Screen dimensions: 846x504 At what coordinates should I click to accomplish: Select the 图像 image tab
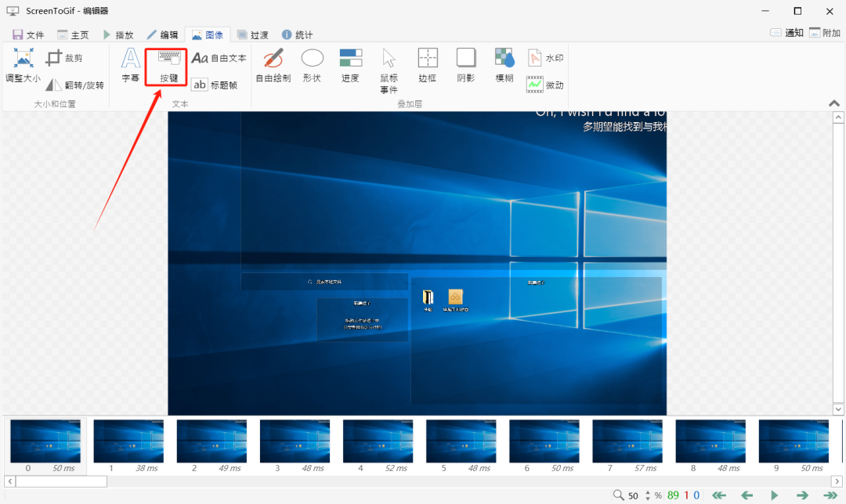coord(207,35)
